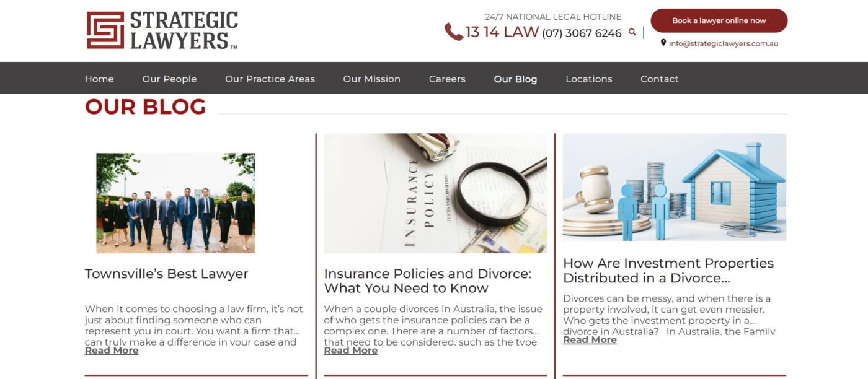The image size is (868, 379).
Task: Go to the Contact page
Action: pyautogui.click(x=660, y=79)
